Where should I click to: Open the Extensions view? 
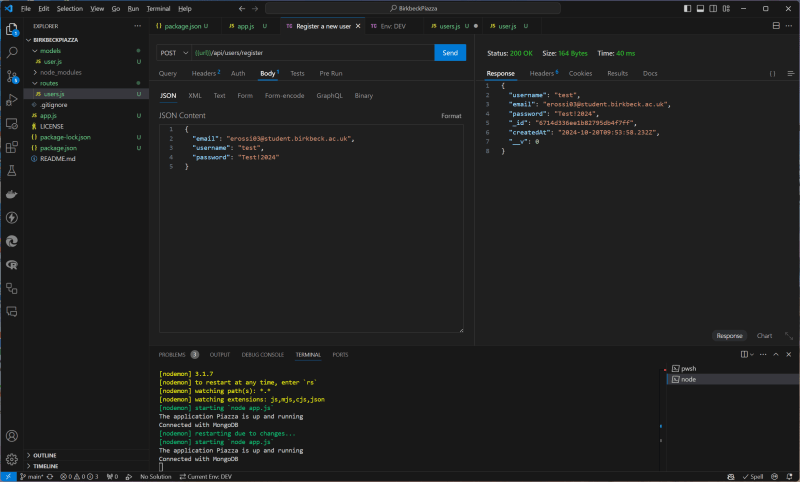(11, 147)
